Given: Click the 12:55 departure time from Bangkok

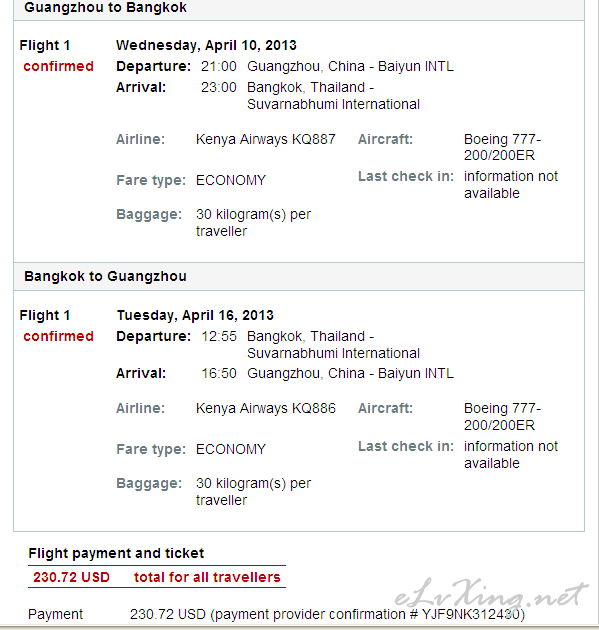Looking at the screenshot, I should [x=219, y=336].
